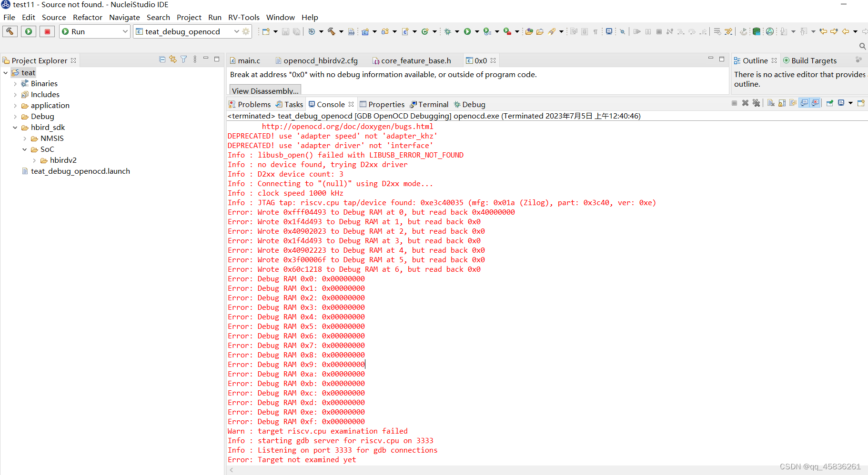Click the Build hammer icon
This screenshot has height=475, width=868.
click(x=332, y=31)
